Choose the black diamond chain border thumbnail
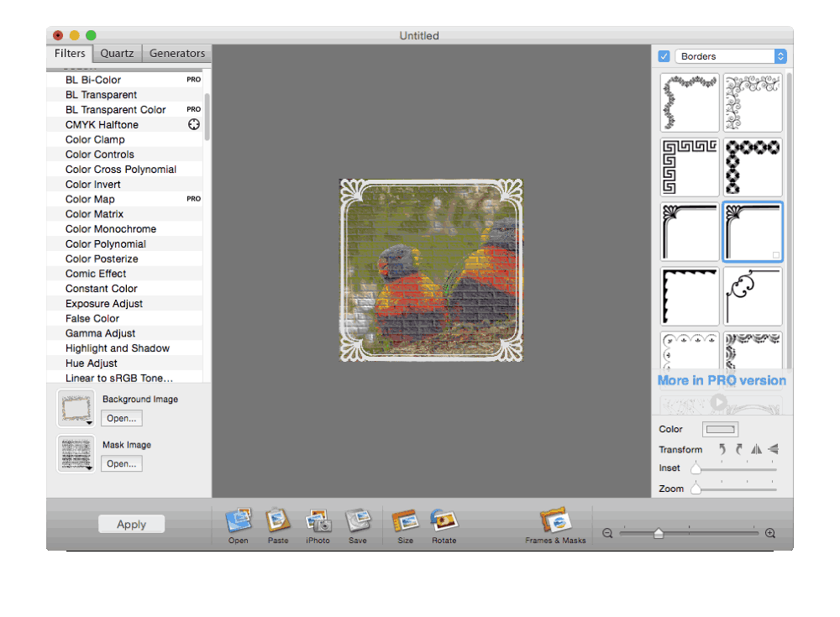The width and height of the screenshot is (840, 617). pos(753,167)
